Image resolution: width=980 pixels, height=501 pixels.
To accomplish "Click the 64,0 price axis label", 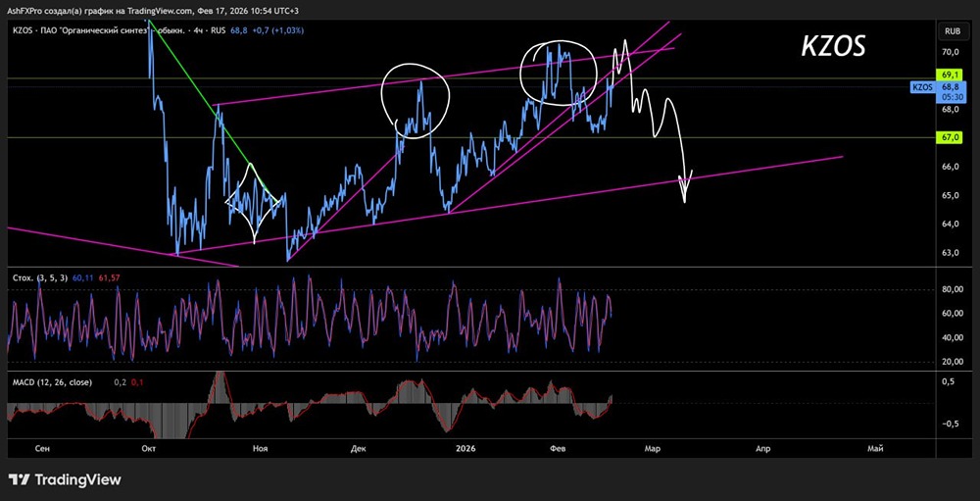I will 951,224.
